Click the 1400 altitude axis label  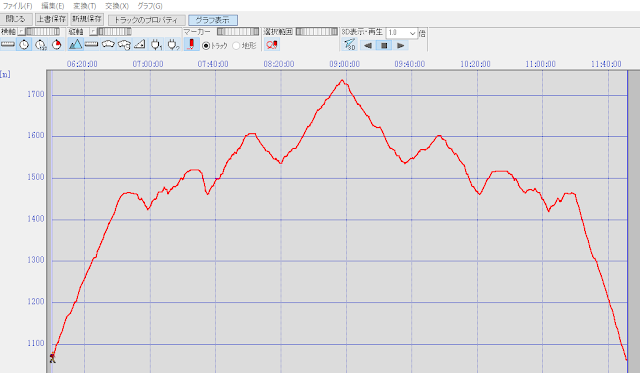(36, 219)
